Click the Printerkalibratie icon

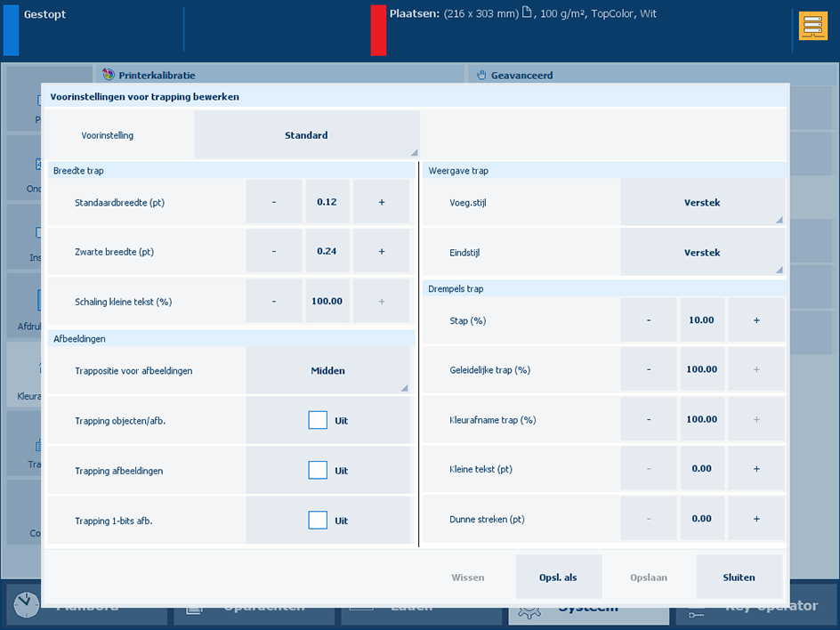coord(109,76)
